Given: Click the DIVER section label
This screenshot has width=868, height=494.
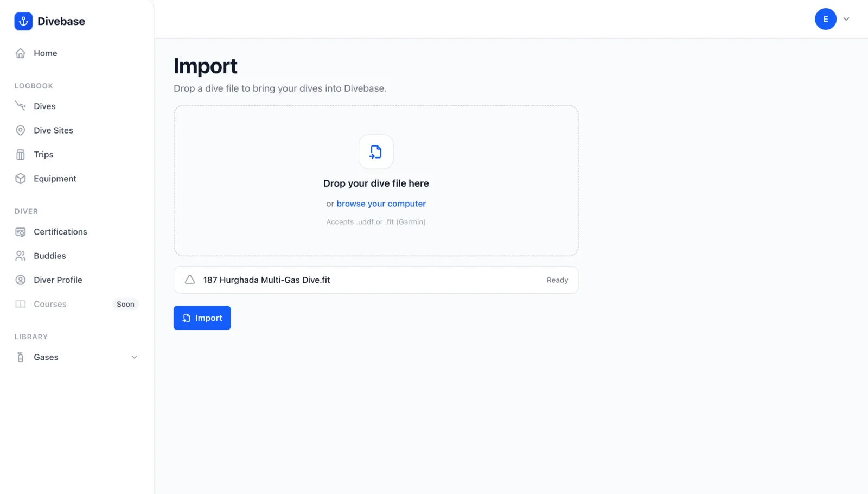Looking at the screenshot, I should [x=26, y=211].
